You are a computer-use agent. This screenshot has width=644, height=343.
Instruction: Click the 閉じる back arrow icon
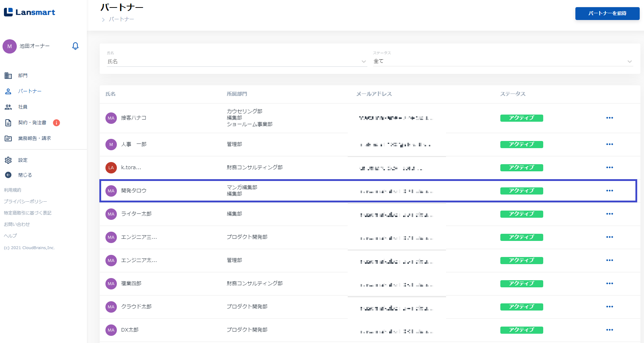[x=8, y=175]
